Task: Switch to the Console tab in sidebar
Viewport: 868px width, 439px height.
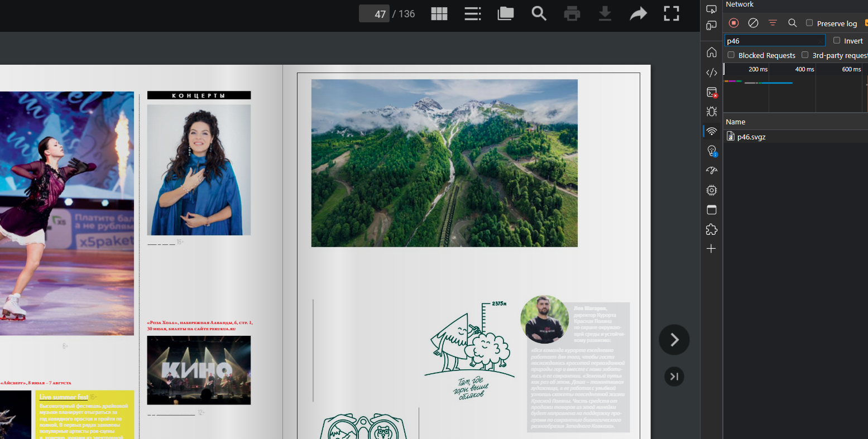Action: click(x=711, y=92)
